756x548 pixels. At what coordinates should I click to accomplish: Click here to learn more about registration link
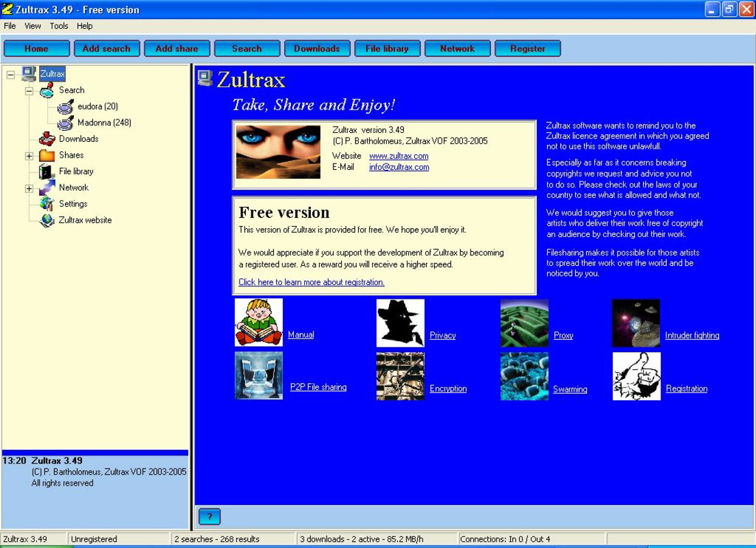[312, 282]
